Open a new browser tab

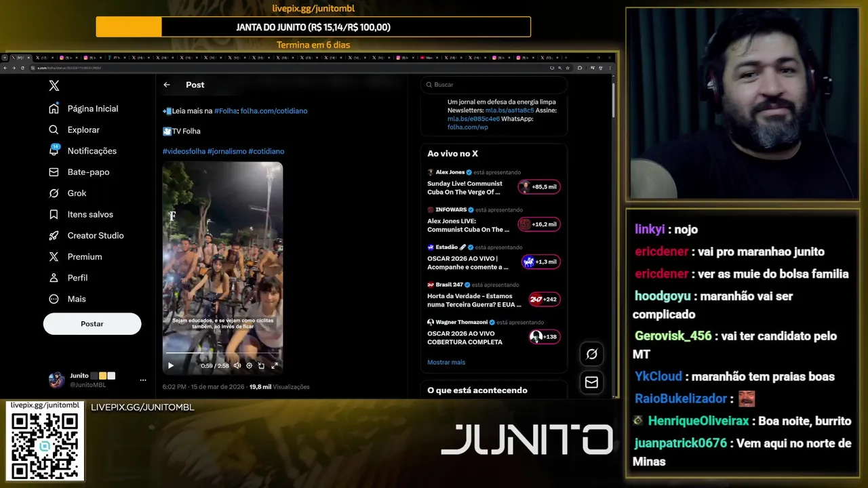[568, 58]
